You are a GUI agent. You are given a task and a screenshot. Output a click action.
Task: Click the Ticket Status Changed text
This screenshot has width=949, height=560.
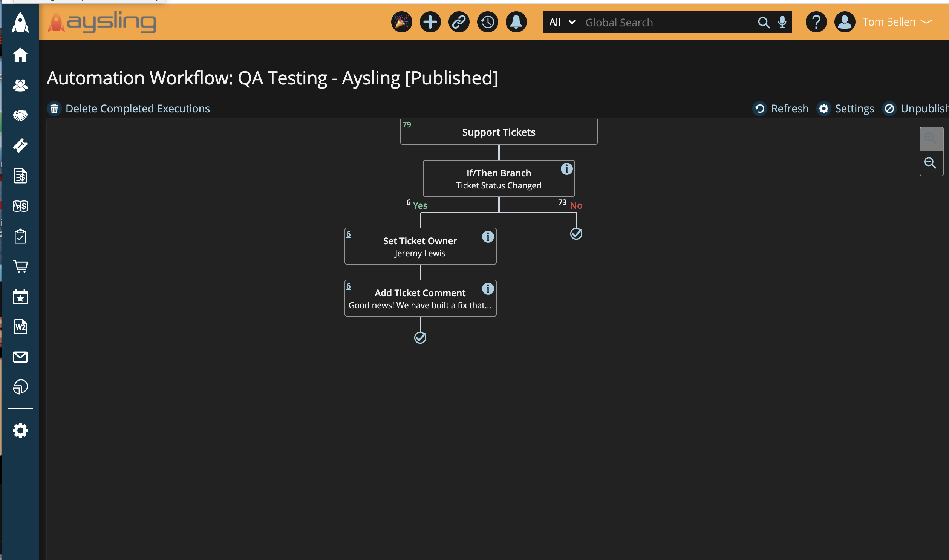[x=499, y=186]
